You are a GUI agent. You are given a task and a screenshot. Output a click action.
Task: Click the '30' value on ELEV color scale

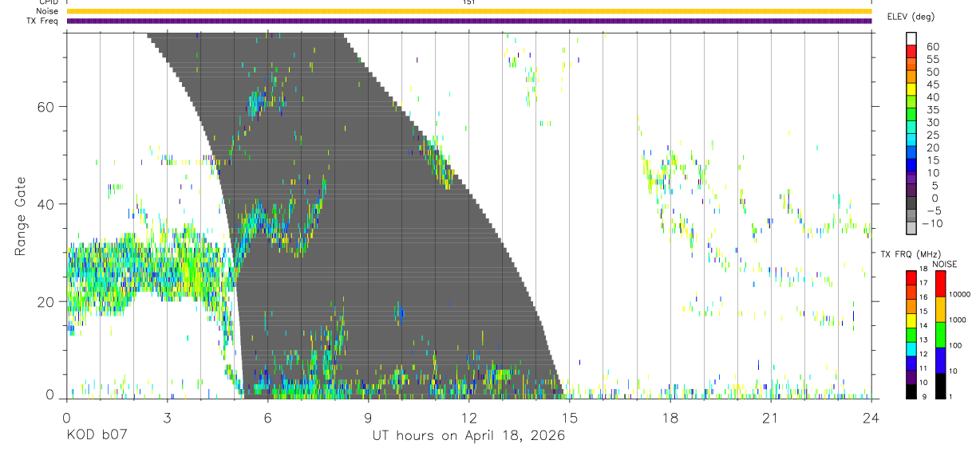coord(933,122)
